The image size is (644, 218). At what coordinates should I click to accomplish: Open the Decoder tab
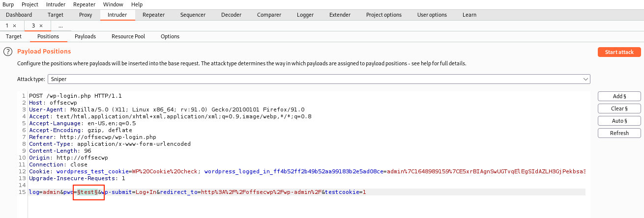click(231, 15)
